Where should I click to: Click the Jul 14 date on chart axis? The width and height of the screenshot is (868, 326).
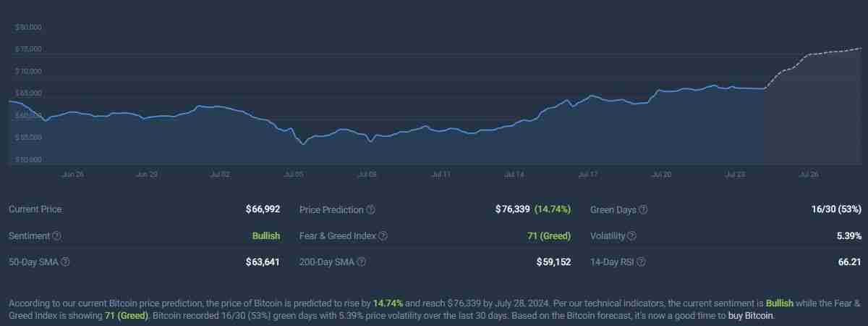pos(514,175)
